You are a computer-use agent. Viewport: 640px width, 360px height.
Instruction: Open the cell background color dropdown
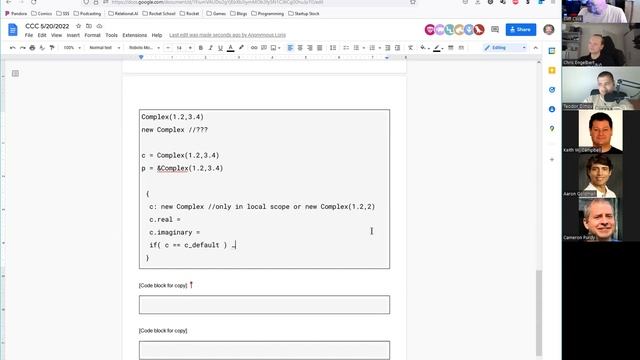pos(425,48)
